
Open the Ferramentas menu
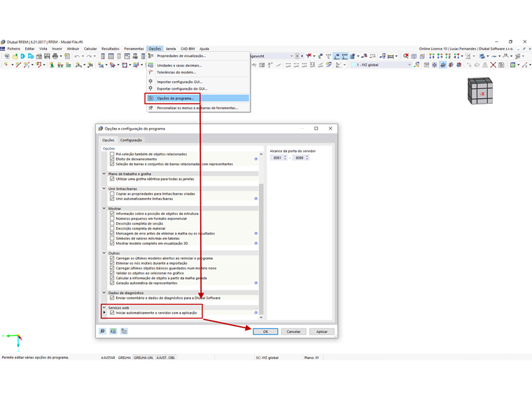[x=134, y=49]
